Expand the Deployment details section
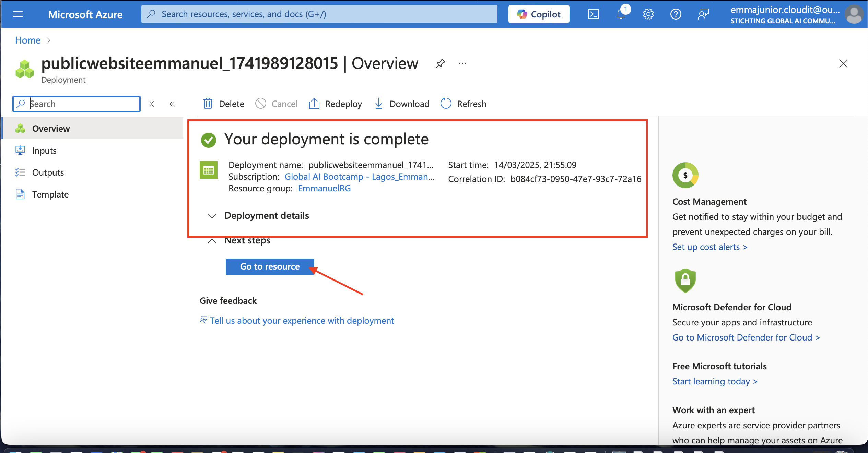 tap(259, 215)
